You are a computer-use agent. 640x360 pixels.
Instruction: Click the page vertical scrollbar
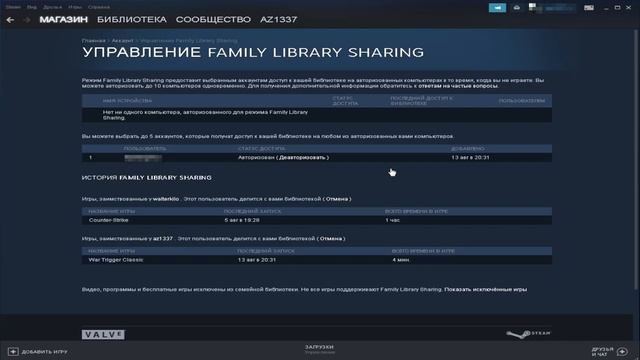pyautogui.click(x=636, y=159)
